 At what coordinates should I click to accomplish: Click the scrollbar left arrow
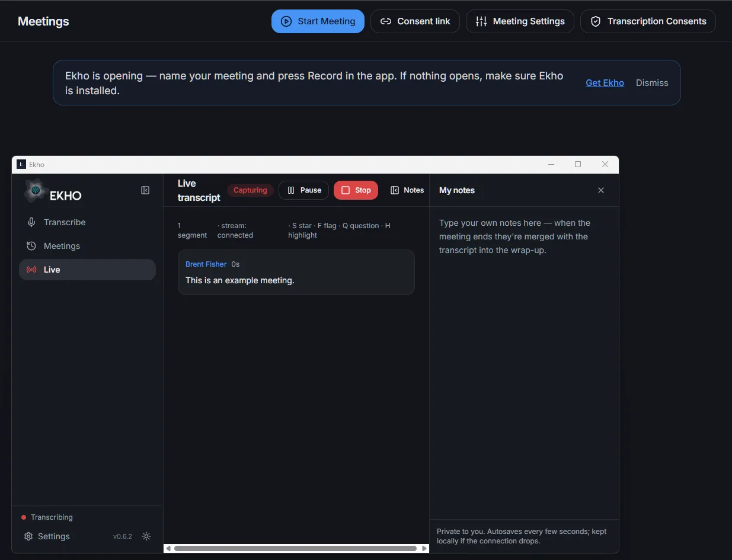(x=168, y=549)
